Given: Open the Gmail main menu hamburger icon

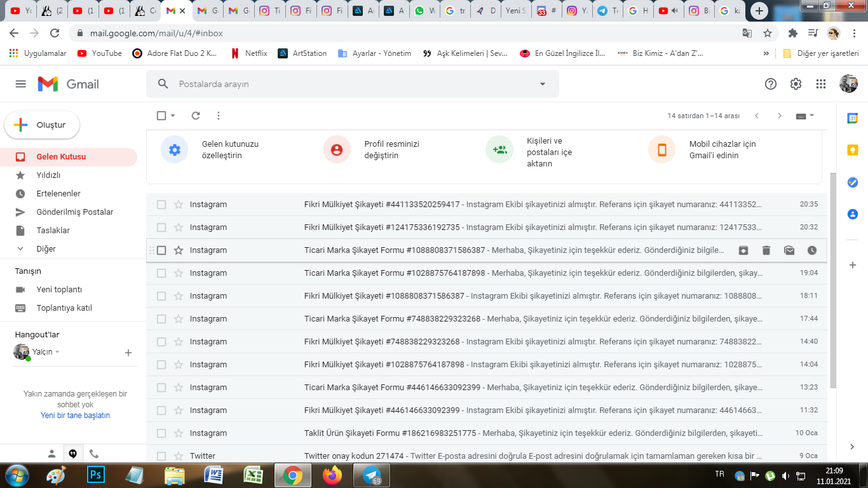Looking at the screenshot, I should [21, 84].
